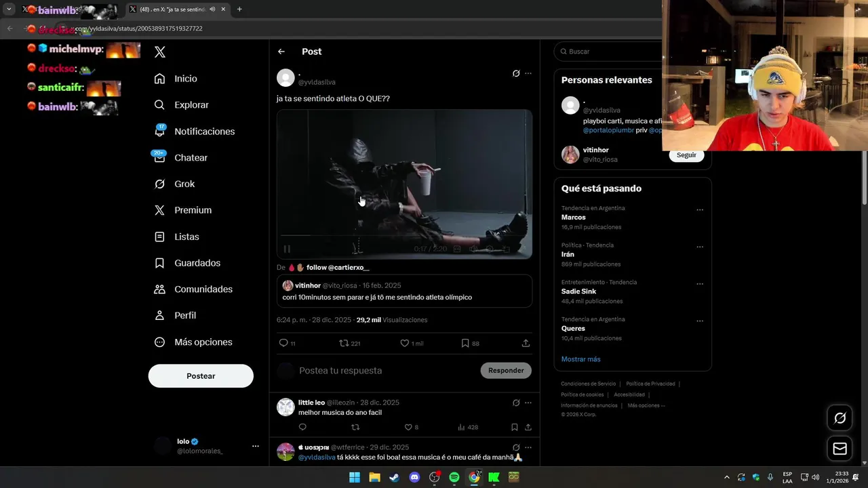This screenshot has height=488, width=868.
Task: Open Perfil in the sidebar
Action: [176, 316]
